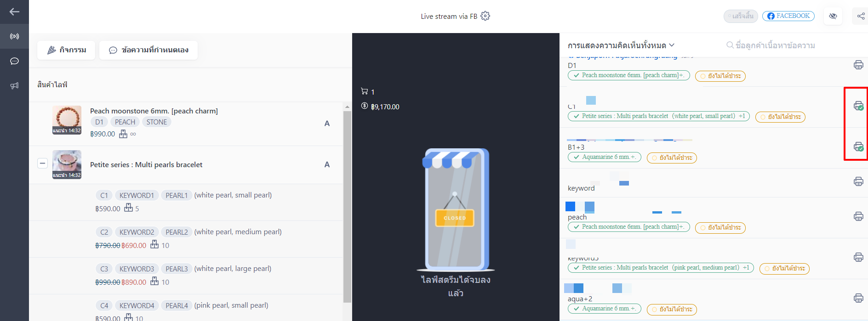The height and width of the screenshot is (321, 868).
Task: Select the PEARL4 tag
Action: [177, 306]
